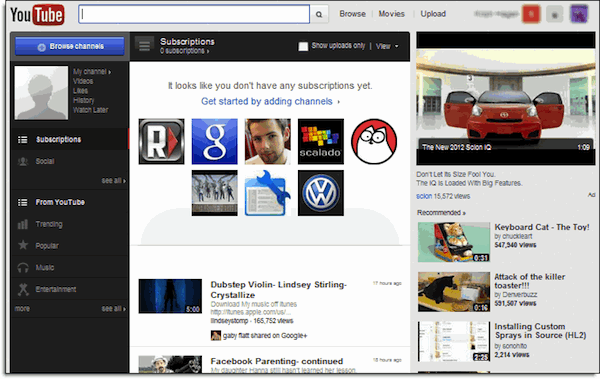Click the gray share box icon in header

(x=554, y=15)
